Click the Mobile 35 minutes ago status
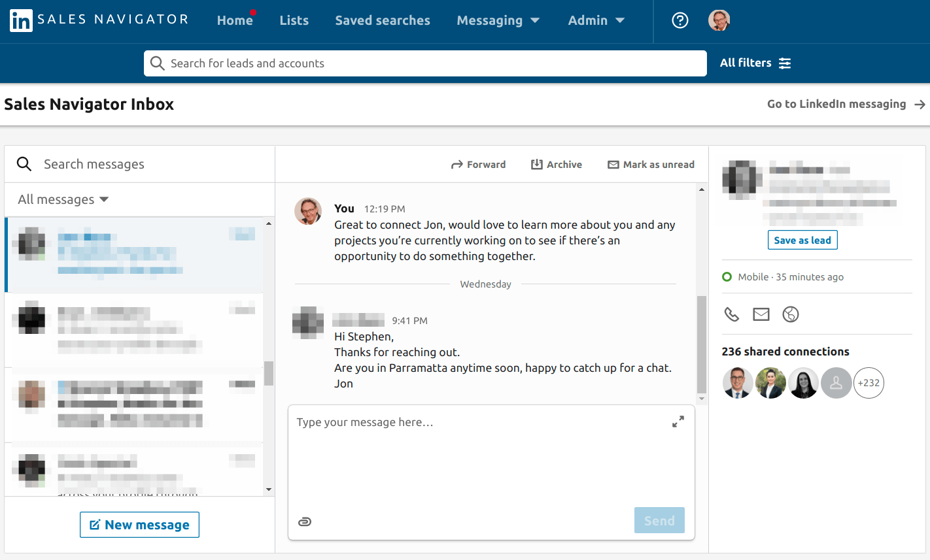Viewport: 930px width, 560px height. [784, 277]
